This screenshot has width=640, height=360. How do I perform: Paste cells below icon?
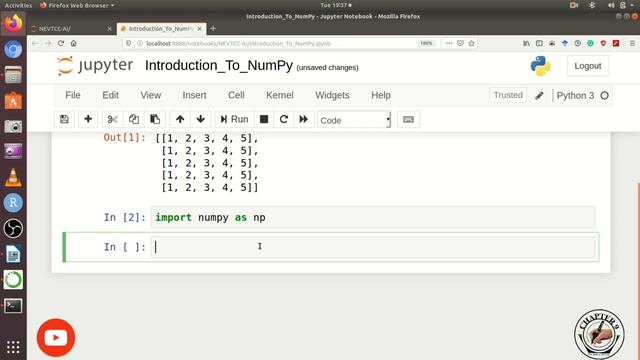coord(155,119)
